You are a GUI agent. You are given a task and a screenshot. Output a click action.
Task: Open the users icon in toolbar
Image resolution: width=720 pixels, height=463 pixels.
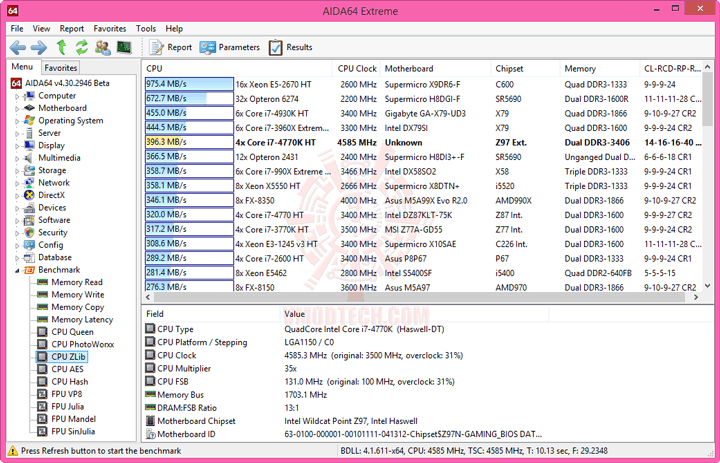coord(103,47)
